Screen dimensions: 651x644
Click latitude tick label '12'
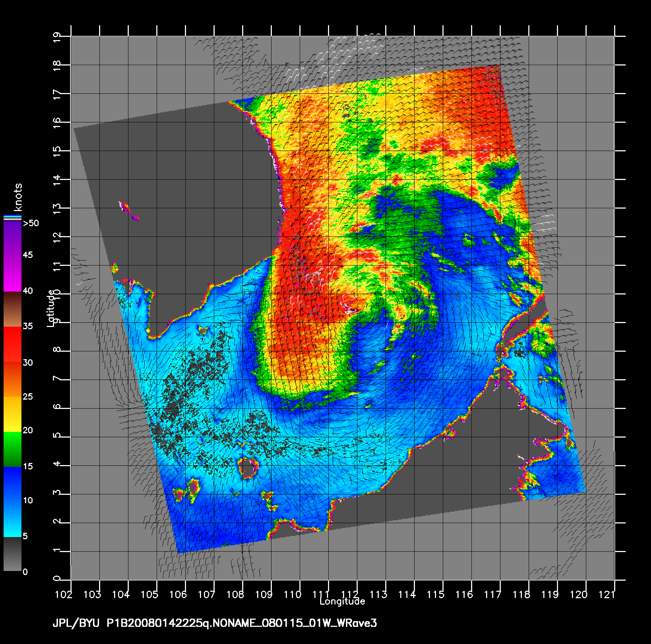[x=57, y=238]
